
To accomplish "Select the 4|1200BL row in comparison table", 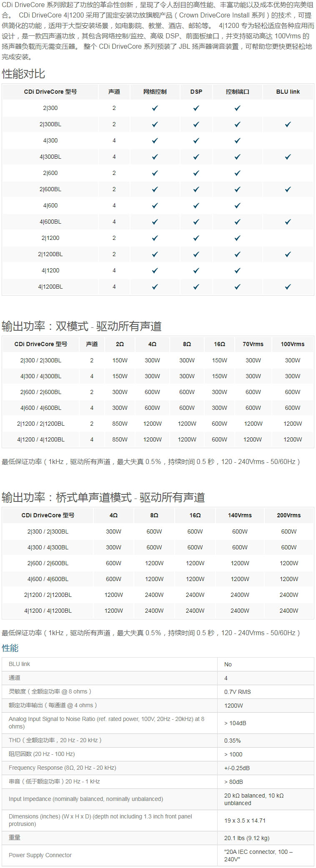I will (x=50, y=287).
